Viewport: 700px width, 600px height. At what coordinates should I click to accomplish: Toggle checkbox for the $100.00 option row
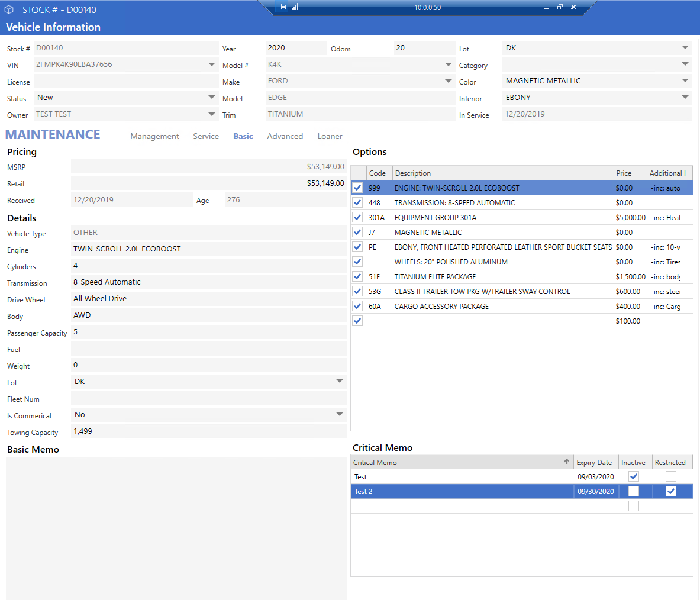pos(357,321)
